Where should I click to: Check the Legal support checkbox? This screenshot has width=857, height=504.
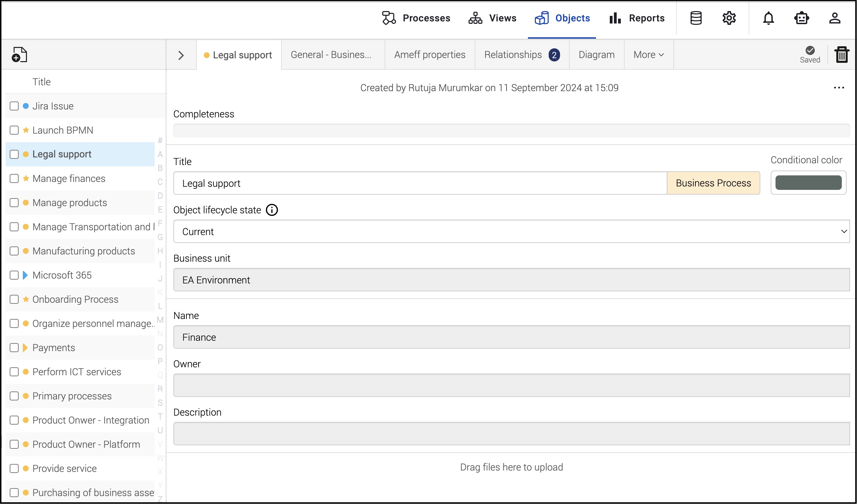[x=14, y=154]
